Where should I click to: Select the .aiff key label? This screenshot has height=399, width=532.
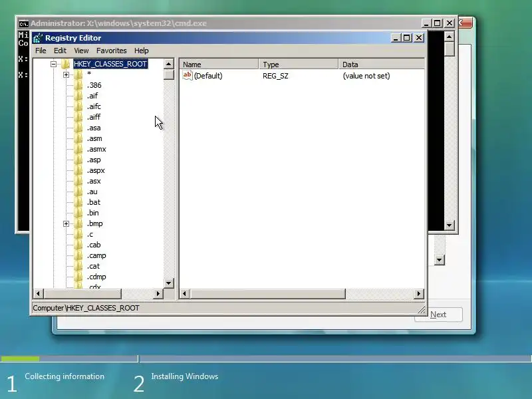[94, 117]
